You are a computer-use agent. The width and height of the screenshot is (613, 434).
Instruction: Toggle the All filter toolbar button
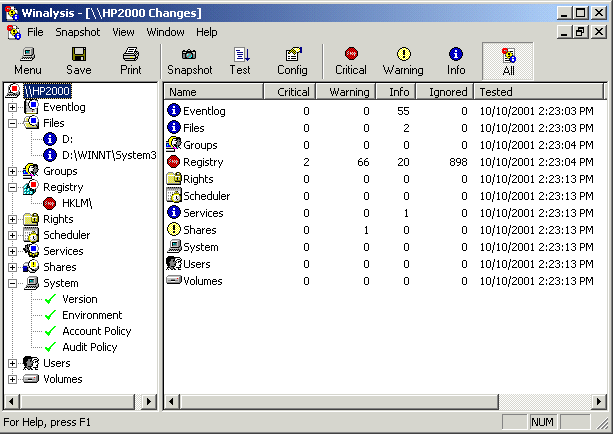pyautogui.click(x=508, y=61)
